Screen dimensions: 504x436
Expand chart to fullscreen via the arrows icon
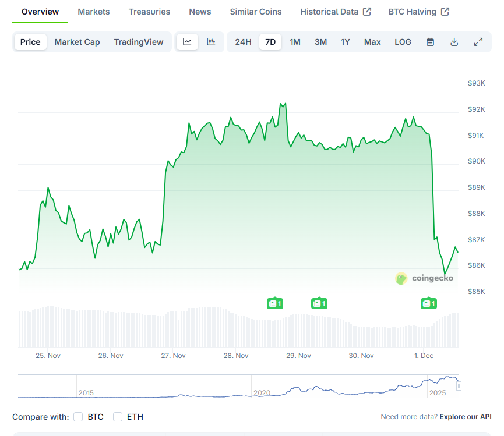[x=478, y=41]
